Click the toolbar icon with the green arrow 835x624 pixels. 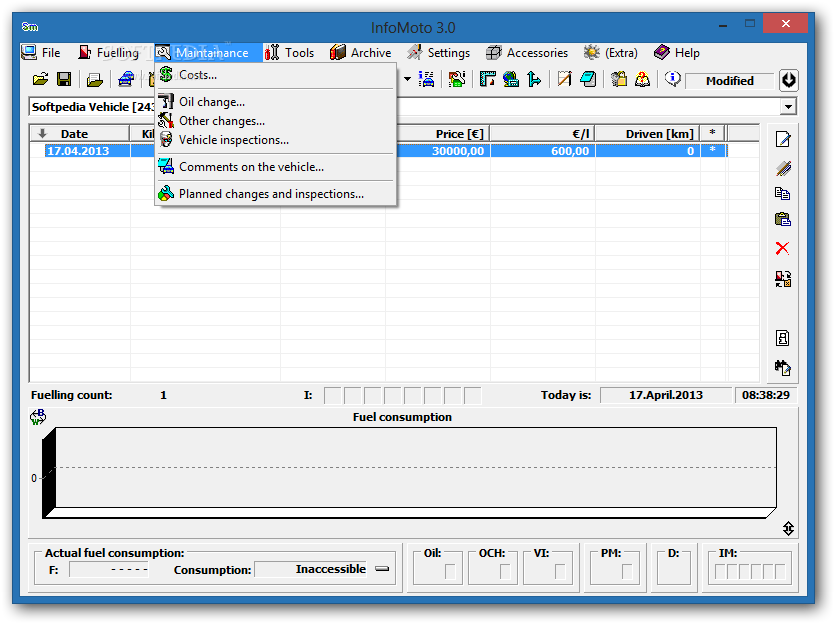[x=456, y=79]
